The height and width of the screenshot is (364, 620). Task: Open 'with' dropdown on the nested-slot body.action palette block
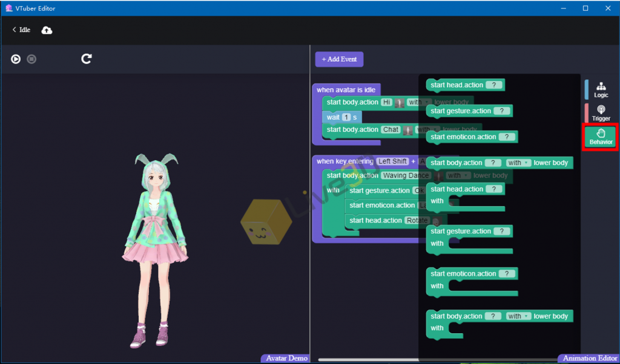pos(518,316)
